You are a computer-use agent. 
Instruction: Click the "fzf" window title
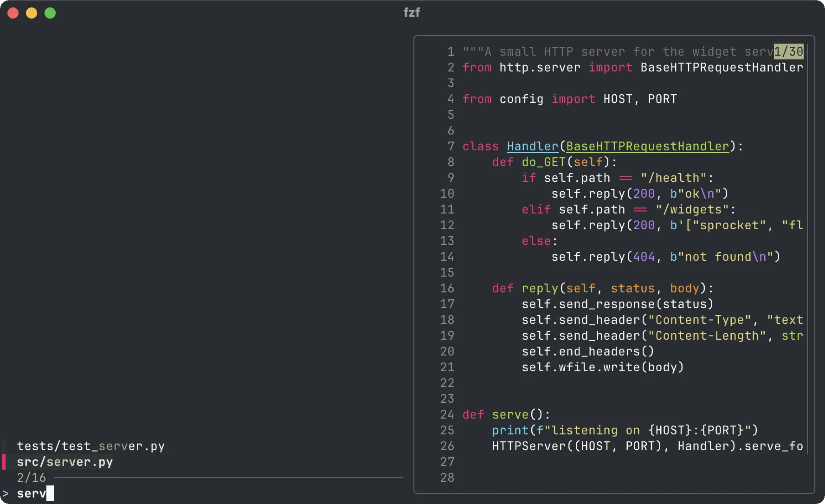(x=412, y=13)
